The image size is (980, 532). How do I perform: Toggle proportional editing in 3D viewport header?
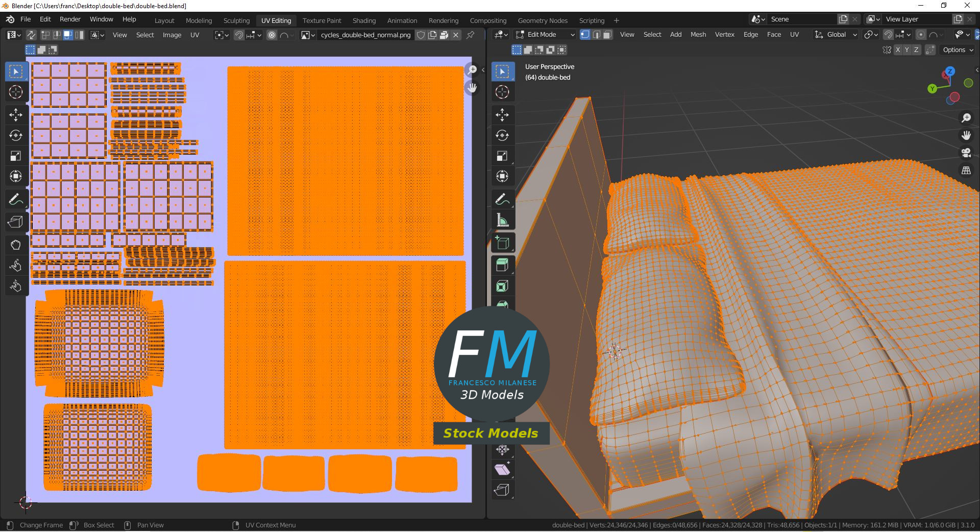point(921,35)
